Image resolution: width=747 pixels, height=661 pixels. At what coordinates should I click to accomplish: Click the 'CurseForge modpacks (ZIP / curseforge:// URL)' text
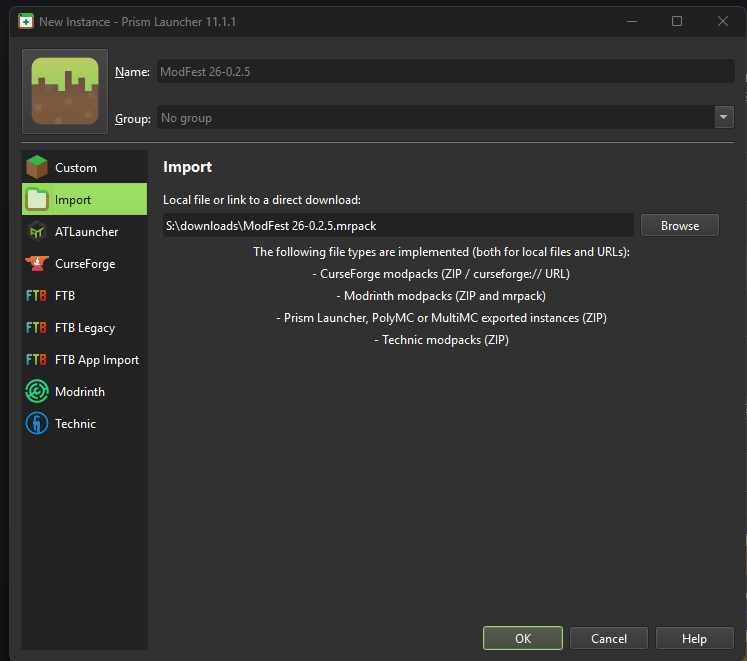pyautogui.click(x=441, y=274)
